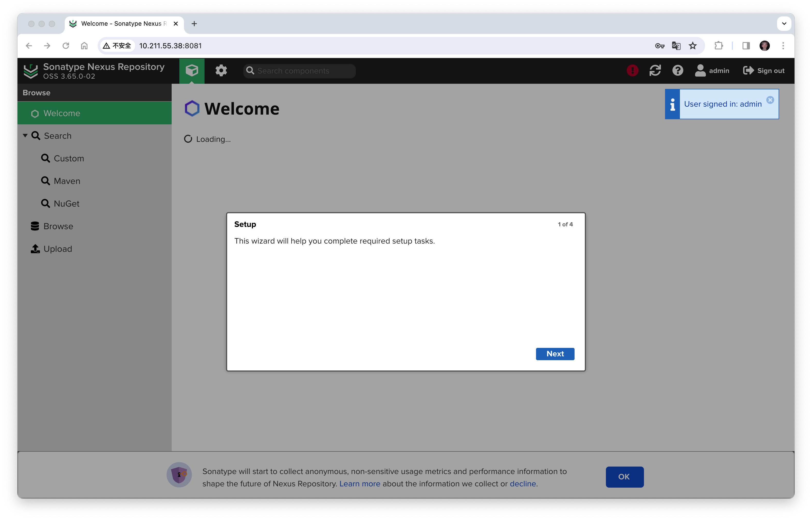Open the Administration gear settings panel

221,70
